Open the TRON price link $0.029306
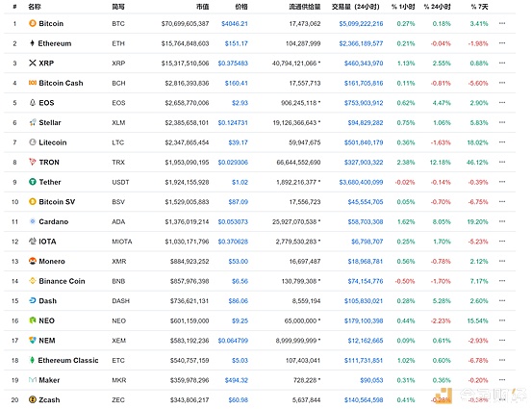 [x=233, y=162]
